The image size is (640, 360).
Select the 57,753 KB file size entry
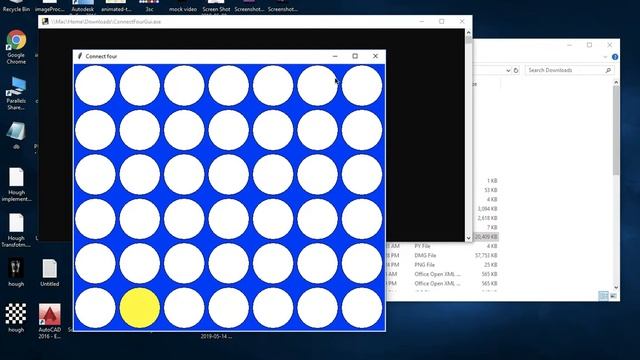pos(486,256)
